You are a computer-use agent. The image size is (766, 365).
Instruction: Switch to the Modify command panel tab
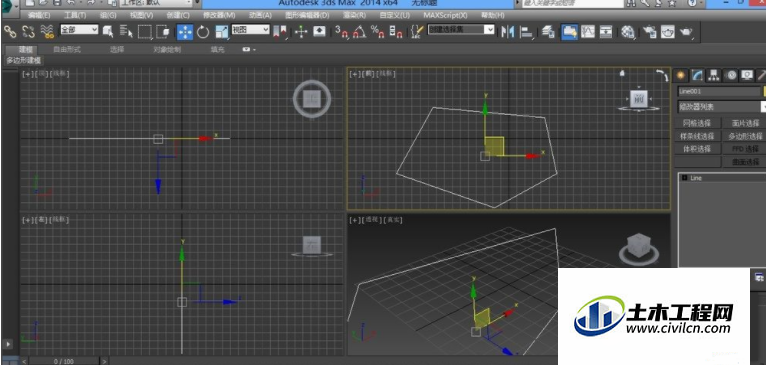(x=697, y=75)
